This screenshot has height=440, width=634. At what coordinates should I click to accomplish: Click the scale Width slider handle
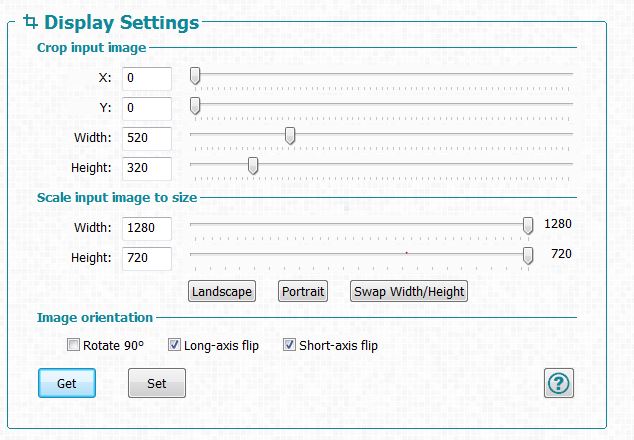click(x=528, y=226)
